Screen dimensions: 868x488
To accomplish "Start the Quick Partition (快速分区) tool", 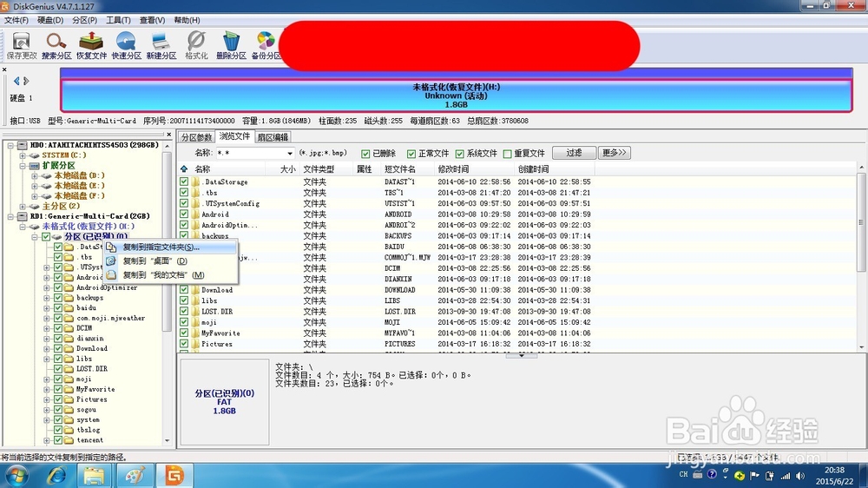I will [x=126, y=45].
